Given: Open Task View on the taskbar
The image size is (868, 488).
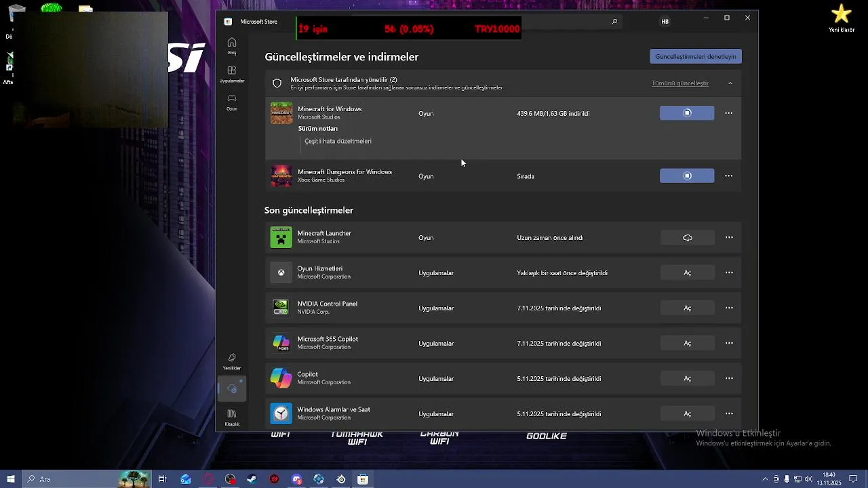Looking at the screenshot, I should (163, 479).
